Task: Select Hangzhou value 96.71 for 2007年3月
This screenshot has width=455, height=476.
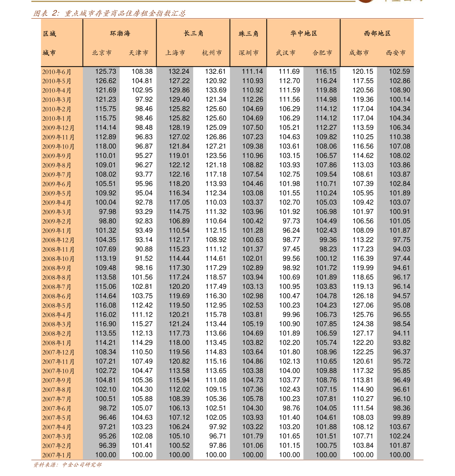Action: 218,436
